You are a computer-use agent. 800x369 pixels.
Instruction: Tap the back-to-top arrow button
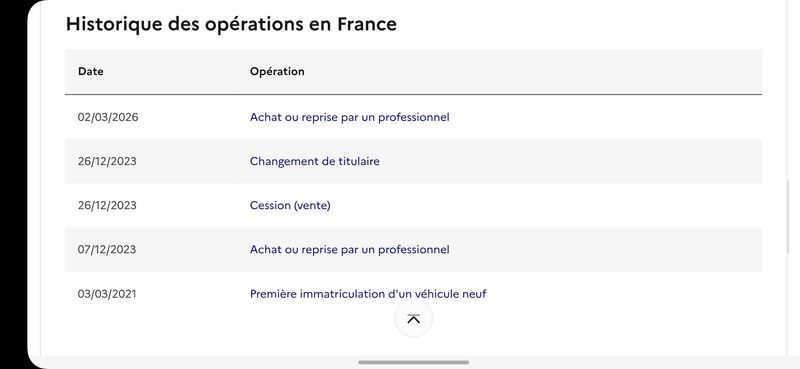coord(413,318)
